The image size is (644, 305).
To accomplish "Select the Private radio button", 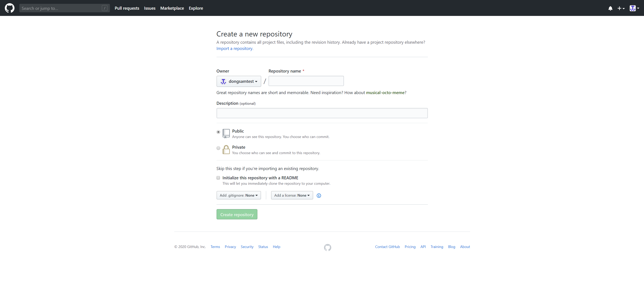I will tap(218, 148).
